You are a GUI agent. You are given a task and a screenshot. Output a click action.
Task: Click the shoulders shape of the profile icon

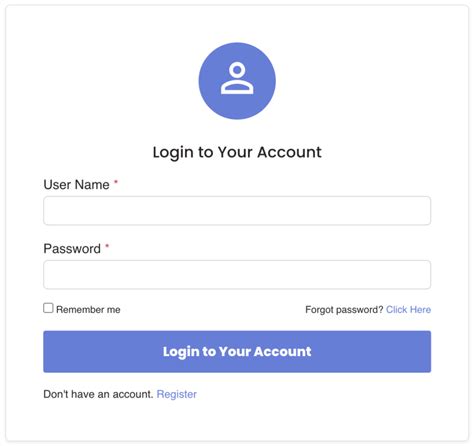[x=237, y=88]
